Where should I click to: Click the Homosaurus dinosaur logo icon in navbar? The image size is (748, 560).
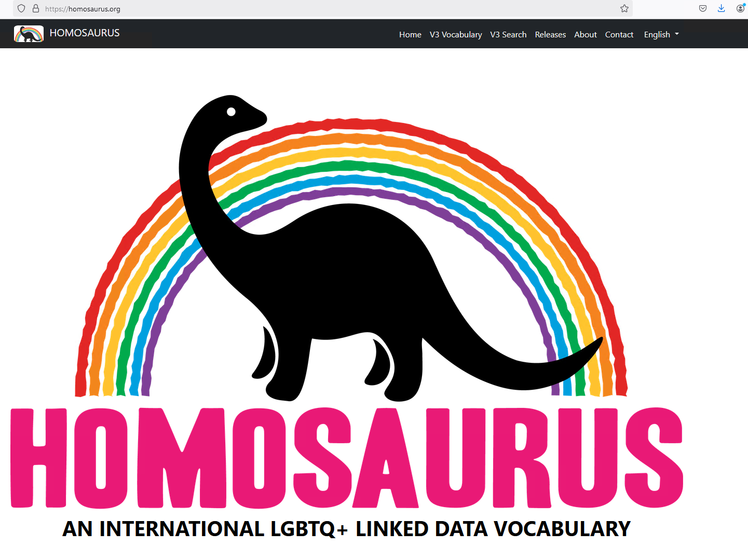[29, 34]
